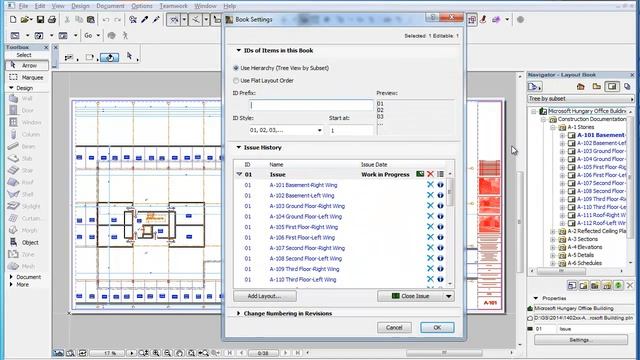Open Close Issue dropdown arrow
Screen dimensions: 640x360
point(449,296)
